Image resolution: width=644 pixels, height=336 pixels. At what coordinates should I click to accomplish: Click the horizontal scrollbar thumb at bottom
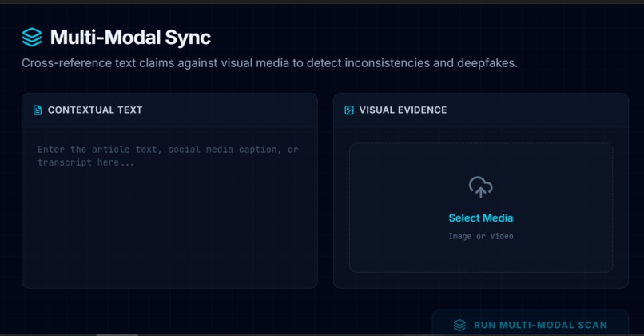[117, 334]
